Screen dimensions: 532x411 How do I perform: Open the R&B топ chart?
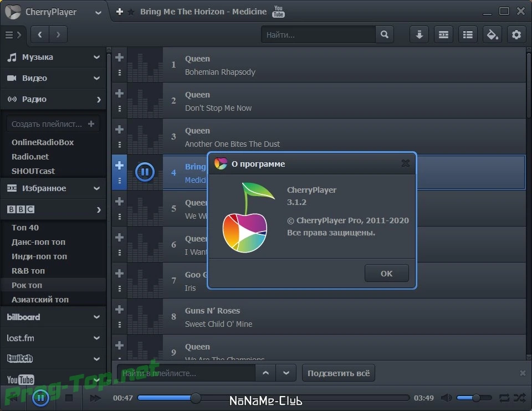click(x=28, y=271)
